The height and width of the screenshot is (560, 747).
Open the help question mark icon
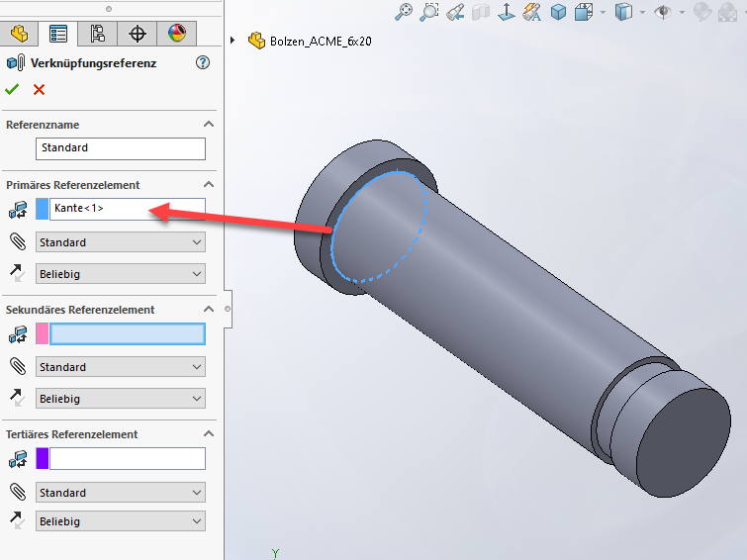204,63
